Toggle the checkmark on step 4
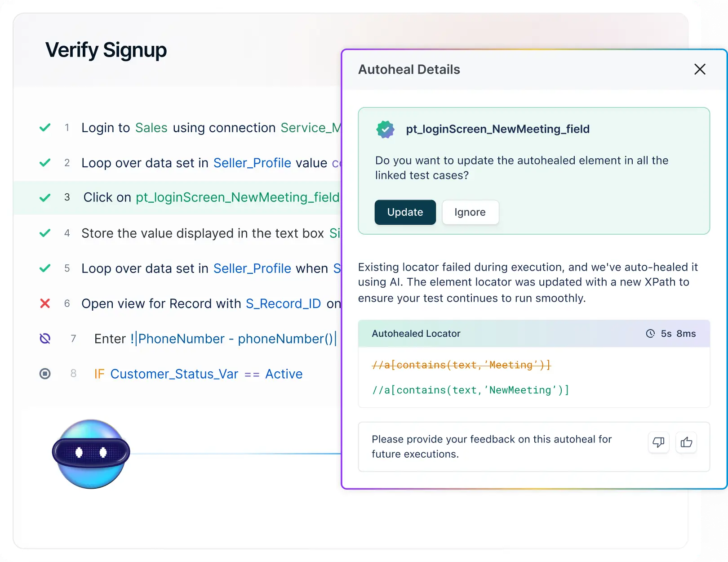 44,233
